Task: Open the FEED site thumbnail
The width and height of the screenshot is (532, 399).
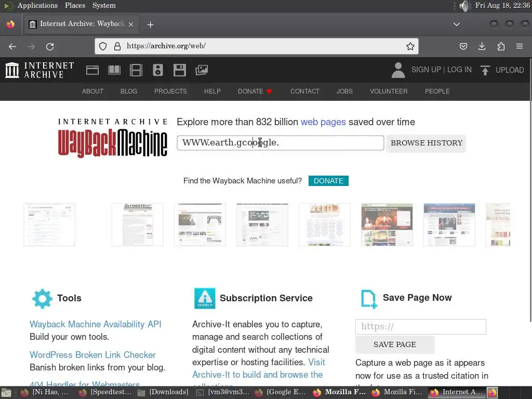Action: [325, 224]
